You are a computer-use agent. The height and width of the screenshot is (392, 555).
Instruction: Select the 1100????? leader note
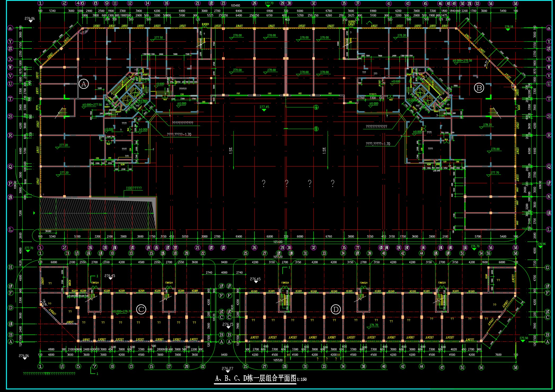click(134, 188)
